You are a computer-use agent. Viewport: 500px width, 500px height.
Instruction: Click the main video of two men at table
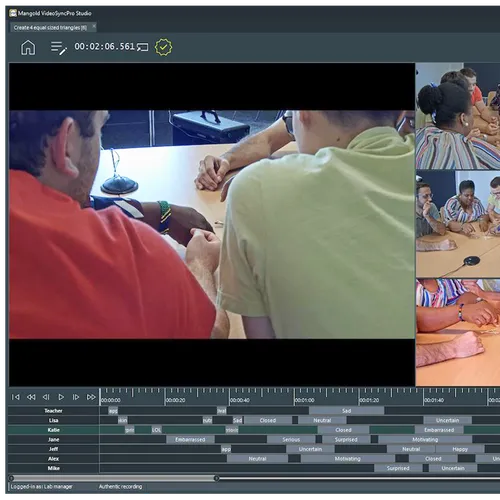coord(212,224)
